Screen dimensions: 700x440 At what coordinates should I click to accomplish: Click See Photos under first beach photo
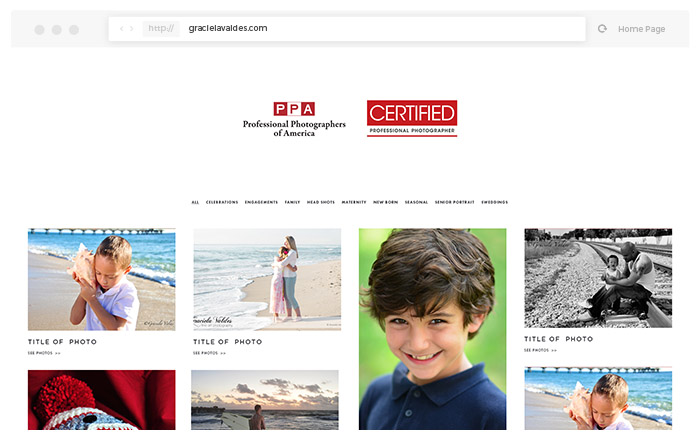(44, 353)
